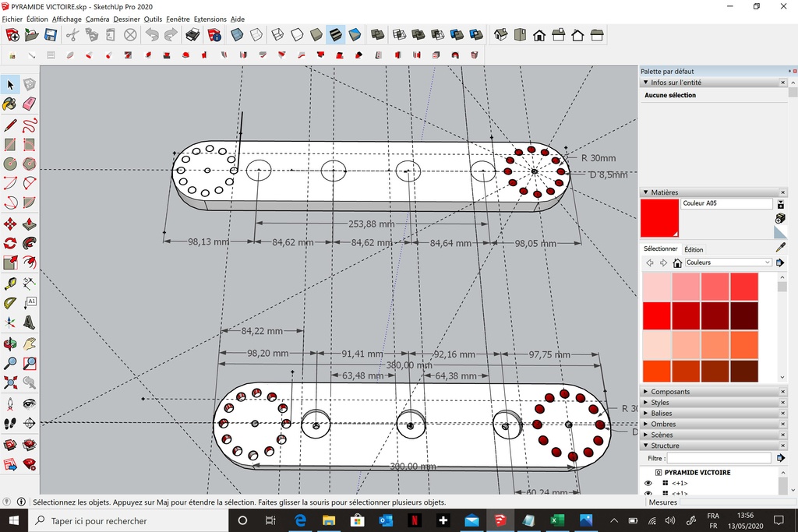This screenshot has height=532, width=798.
Task: Toggle the X-ray face style
Action: point(237,35)
